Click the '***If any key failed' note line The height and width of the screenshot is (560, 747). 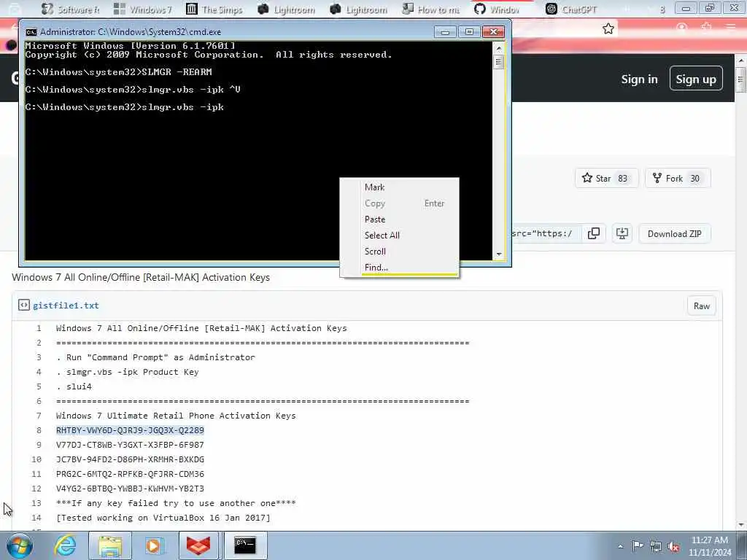click(x=176, y=503)
